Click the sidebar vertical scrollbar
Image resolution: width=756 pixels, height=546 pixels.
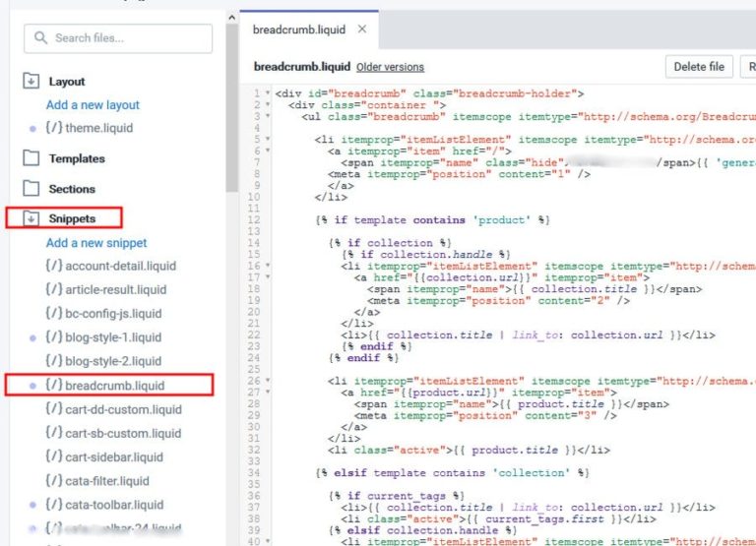[232, 98]
